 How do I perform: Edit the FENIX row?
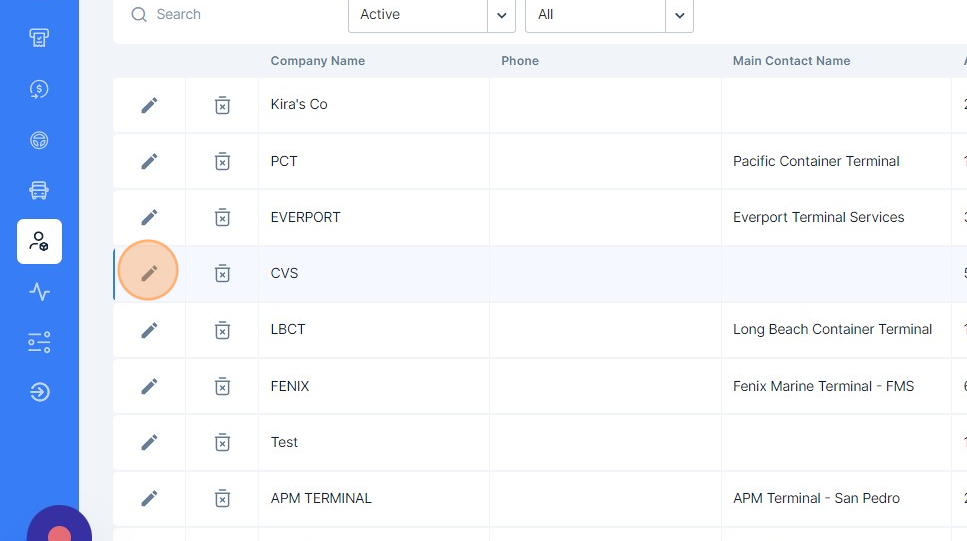click(149, 386)
